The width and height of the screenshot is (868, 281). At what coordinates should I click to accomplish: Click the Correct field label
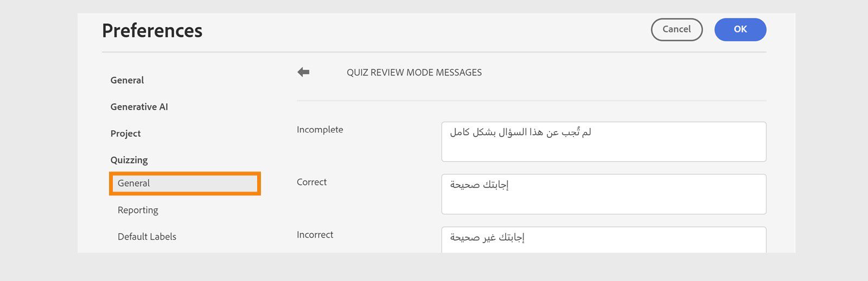coord(311,182)
